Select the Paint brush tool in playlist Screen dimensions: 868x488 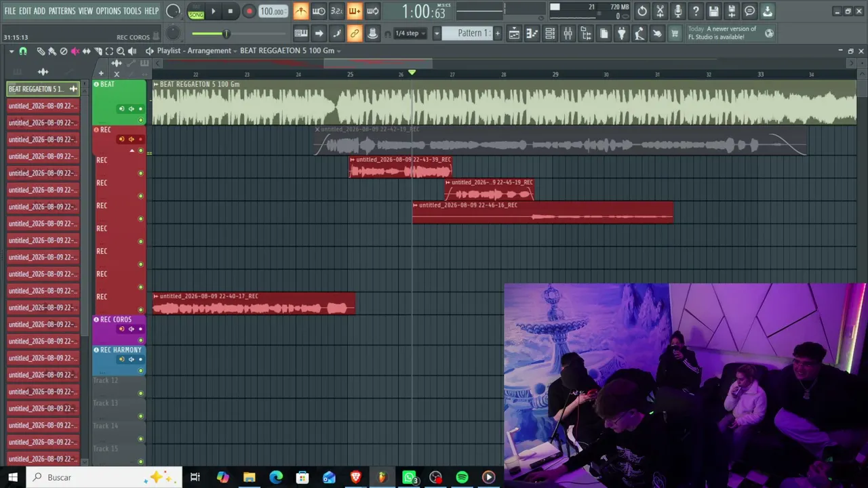point(52,51)
